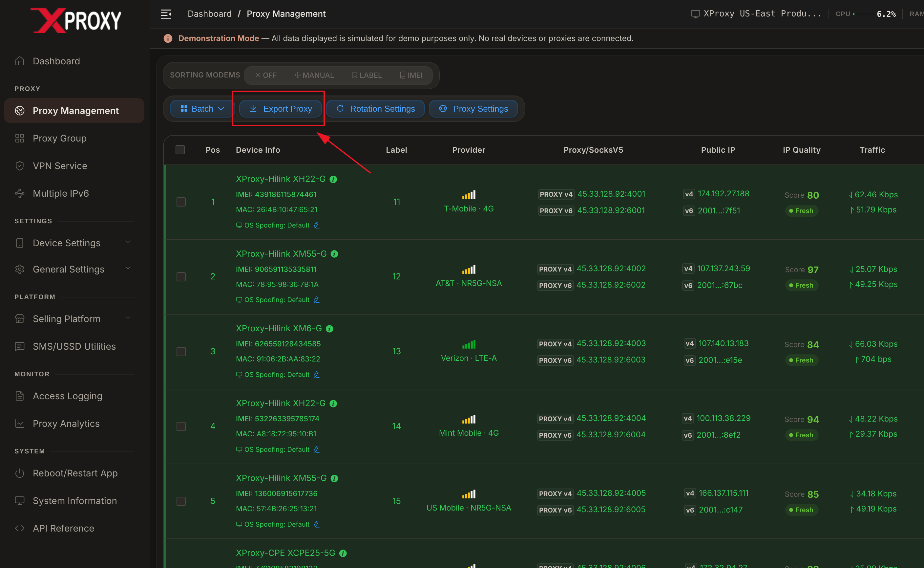Set sorting modems to MANUAL
Viewport: 924px width, 568px height.
coord(314,75)
